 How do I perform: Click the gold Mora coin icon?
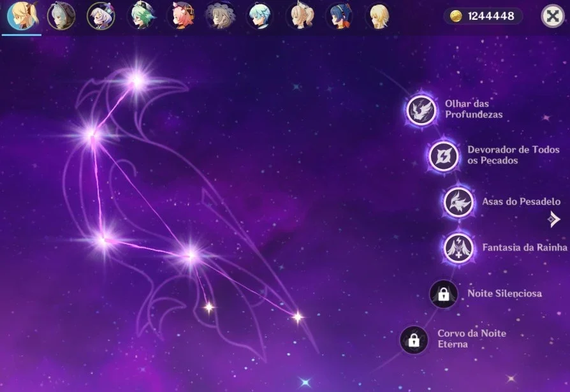[456, 16]
